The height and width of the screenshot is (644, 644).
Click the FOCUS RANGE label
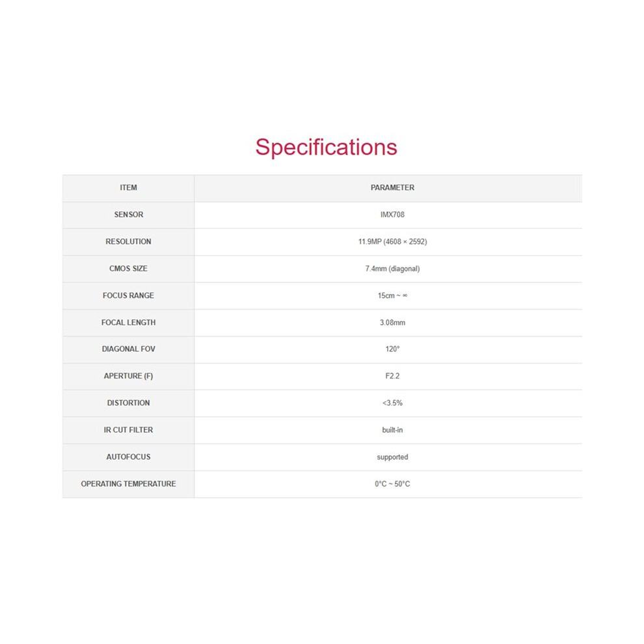[129, 296]
